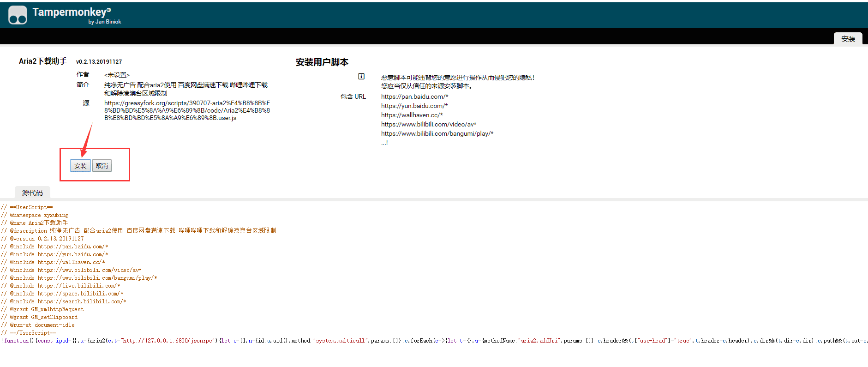868x367 pixels.
Task: Click the https://yun.baidu.com/* include URL
Action: (x=414, y=106)
